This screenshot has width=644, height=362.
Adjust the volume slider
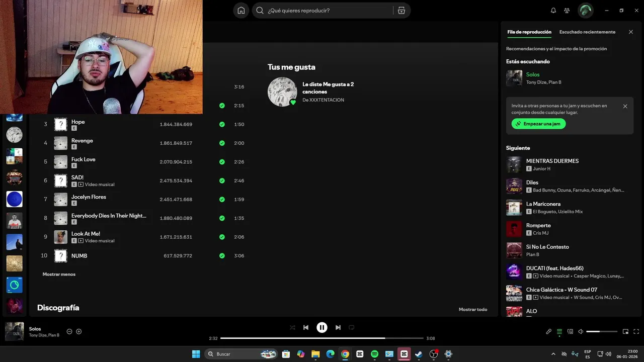point(602,332)
